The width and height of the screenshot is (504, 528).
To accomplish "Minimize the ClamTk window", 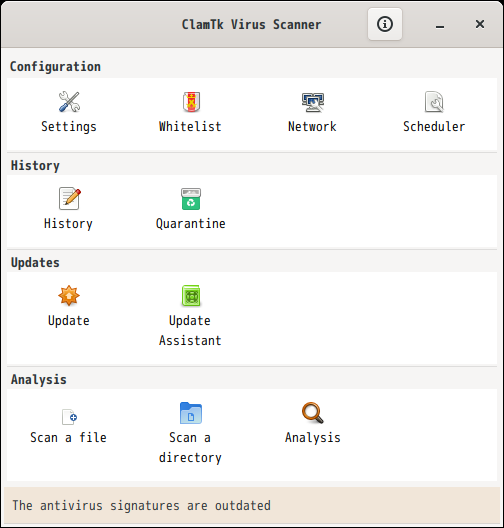I will click(440, 25).
